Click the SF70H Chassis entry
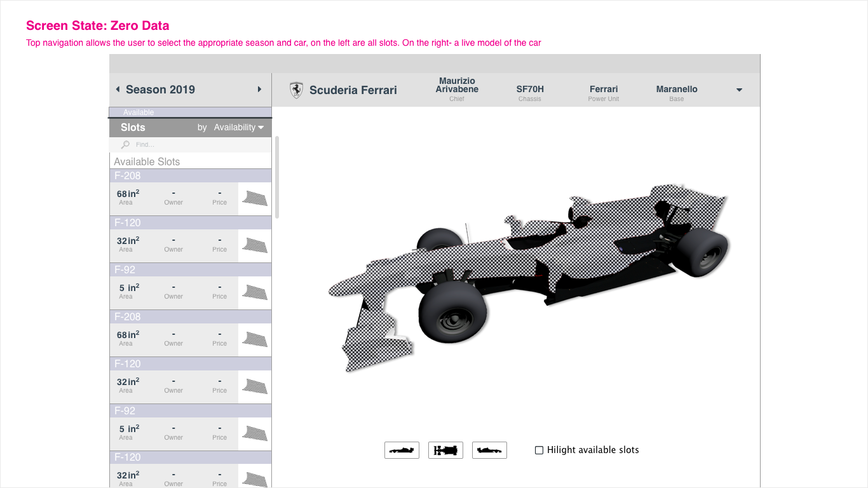868x488 pixels. click(x=529, y=93)
